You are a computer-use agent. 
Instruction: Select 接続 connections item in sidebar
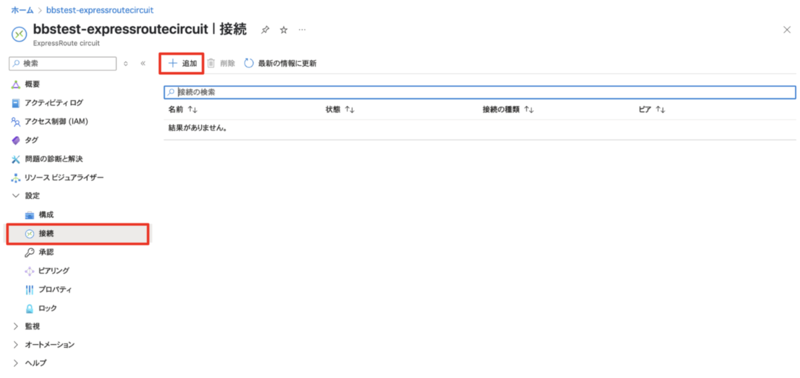tap(78, 234)
